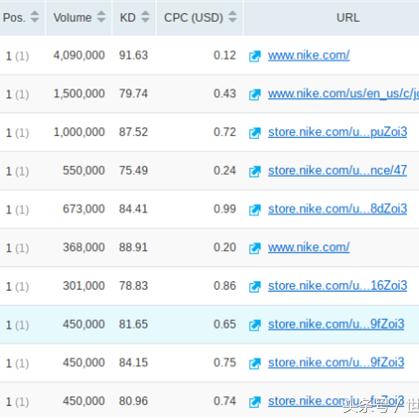Open external link icon in KD 84.15 row

[255, 363]
